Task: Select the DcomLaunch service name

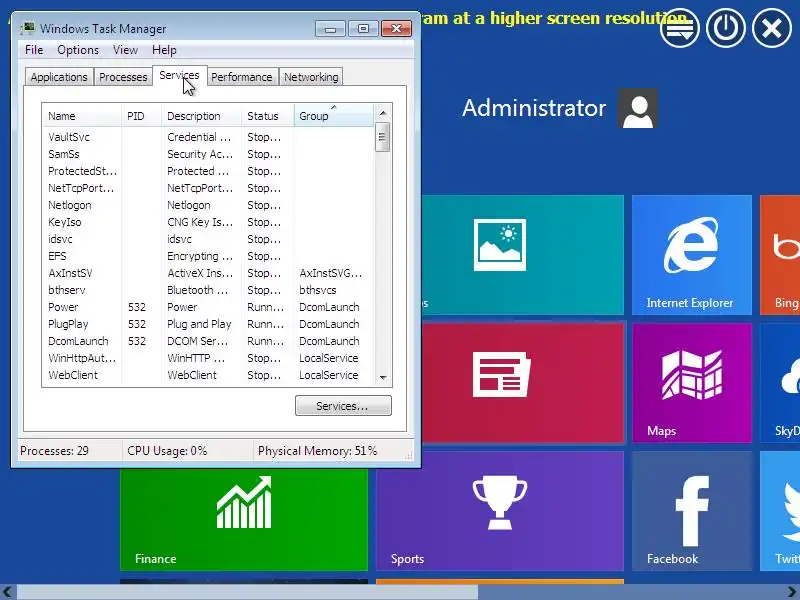Action: [x=78, y=341]
